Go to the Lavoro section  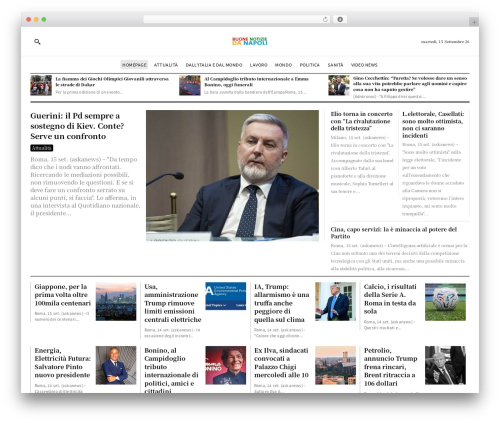pyautogui.click(x=259, y=65)
